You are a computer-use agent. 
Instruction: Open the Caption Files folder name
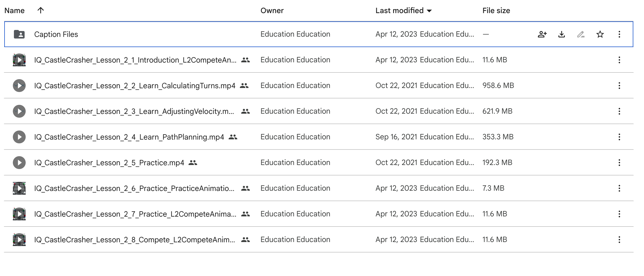(x=56, y=34)
